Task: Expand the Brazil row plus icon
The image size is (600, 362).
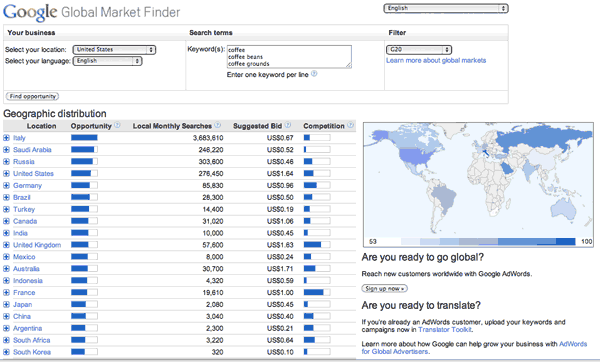Action: 6,197
